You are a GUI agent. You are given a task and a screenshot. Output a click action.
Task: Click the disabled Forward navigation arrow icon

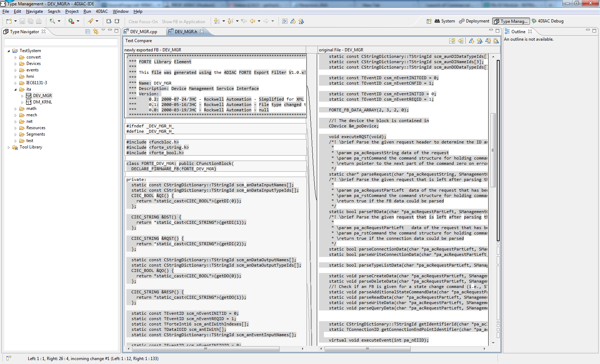tap(266, 21)
